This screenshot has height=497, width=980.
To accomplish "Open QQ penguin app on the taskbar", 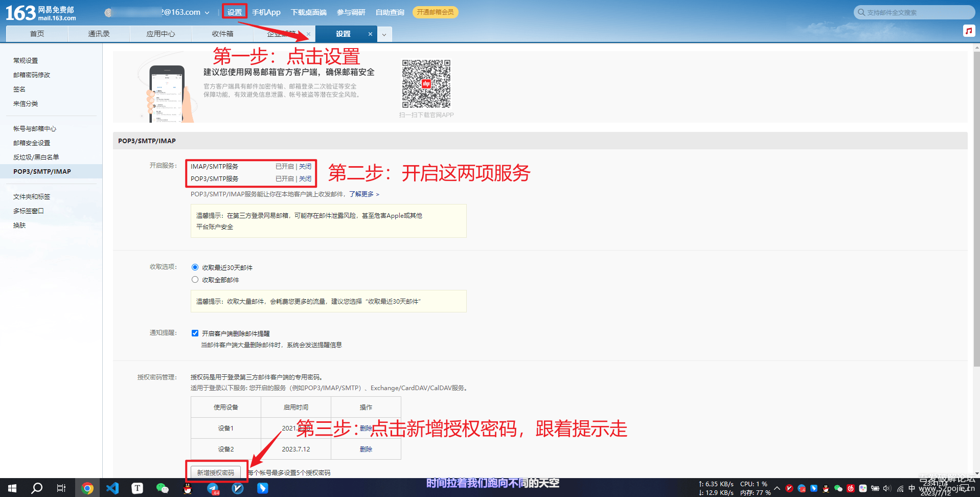I will pyautogui.click(x=188, y=488).
